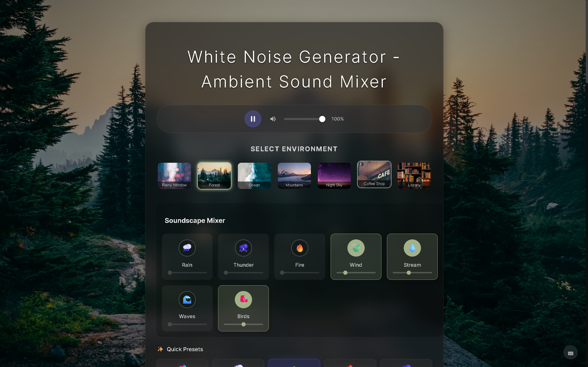Screen dimensions: 588x367
Task: Toggle the Thunder storm sound icon
Action: pos(243,248)
